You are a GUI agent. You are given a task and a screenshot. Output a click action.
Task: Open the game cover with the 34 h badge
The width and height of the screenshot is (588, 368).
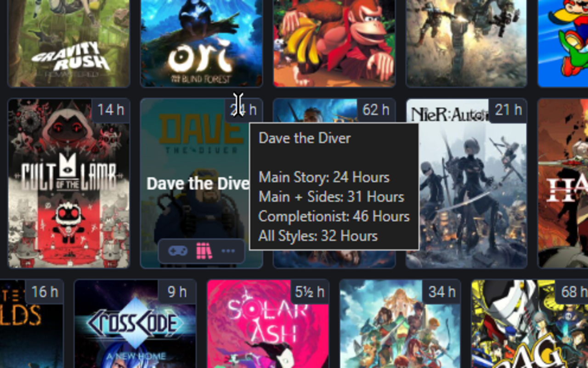[400, 324]
